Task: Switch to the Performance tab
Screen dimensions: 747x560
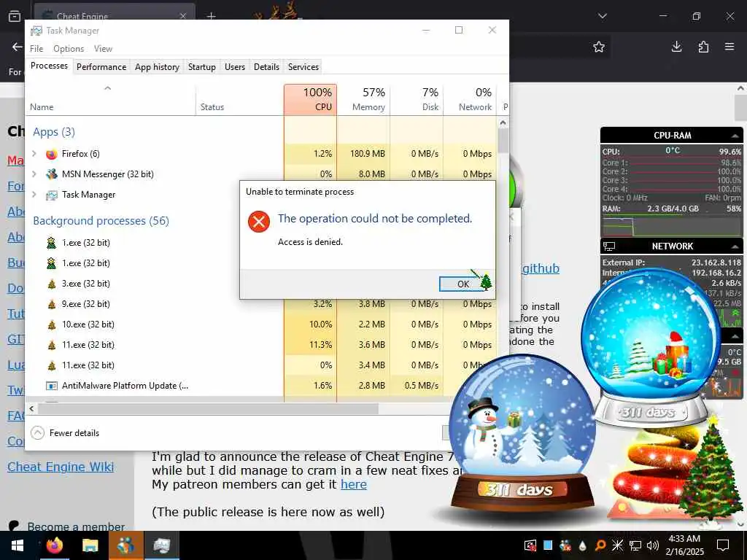Action: [101, 66]
